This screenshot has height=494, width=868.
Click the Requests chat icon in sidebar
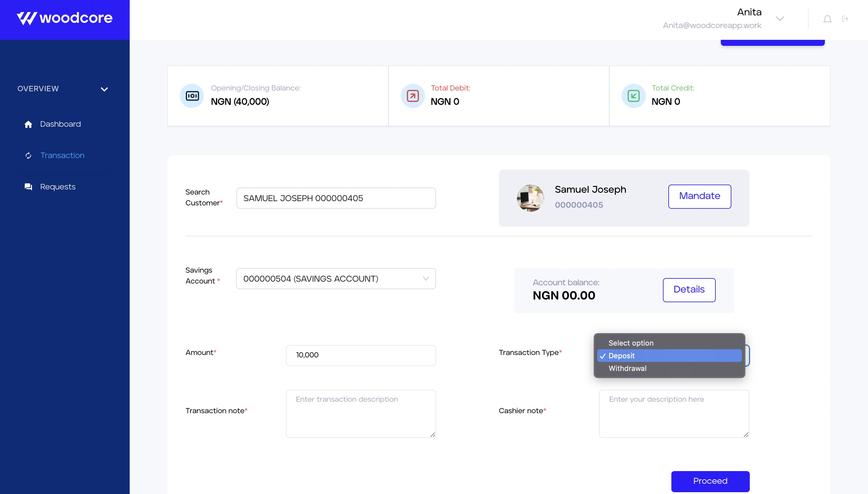tap(28, 187)
